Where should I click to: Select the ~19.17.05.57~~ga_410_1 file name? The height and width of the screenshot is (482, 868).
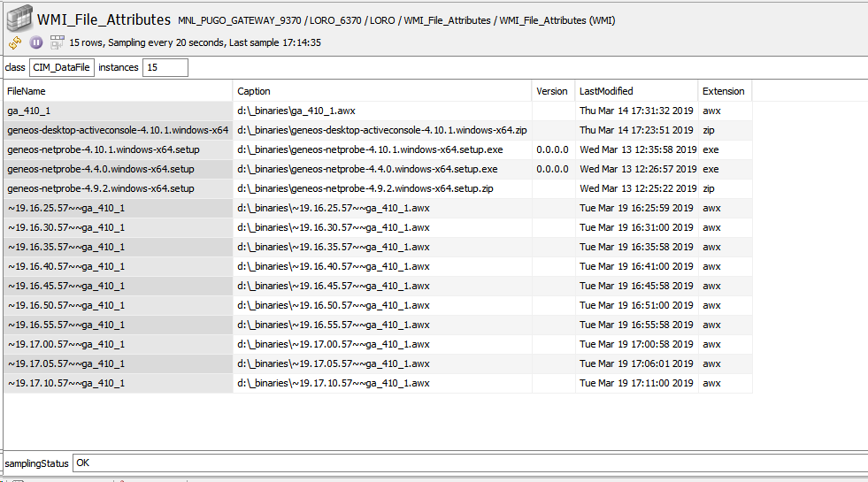coord(118,363)
